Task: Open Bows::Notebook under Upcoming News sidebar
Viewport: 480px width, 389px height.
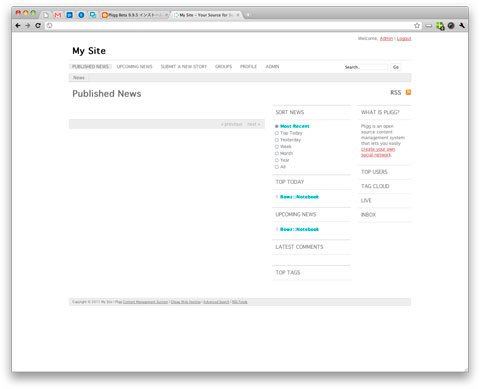Action: coord(299,229)
